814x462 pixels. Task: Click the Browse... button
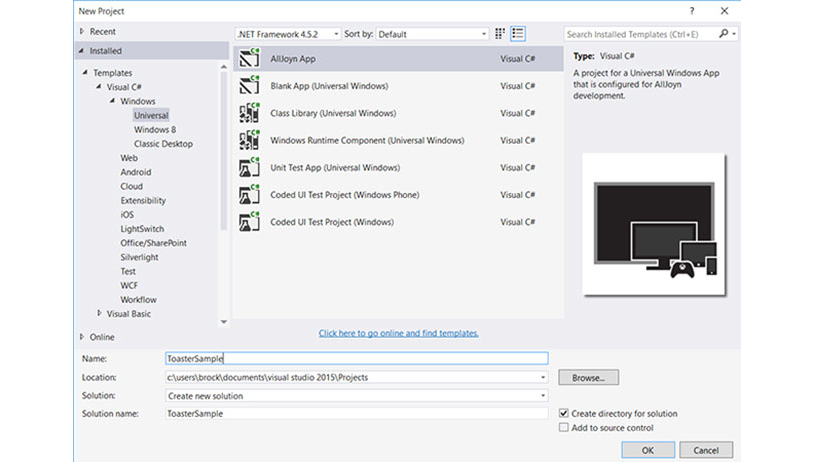coord(588,377)
